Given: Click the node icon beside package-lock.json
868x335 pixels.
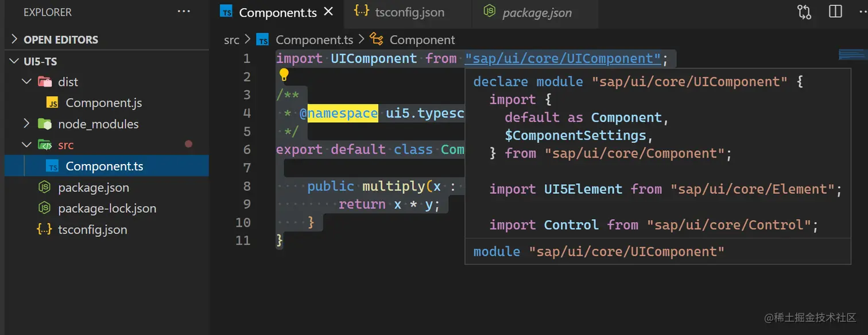Looking at the screenshot, I should click(44, 208).
